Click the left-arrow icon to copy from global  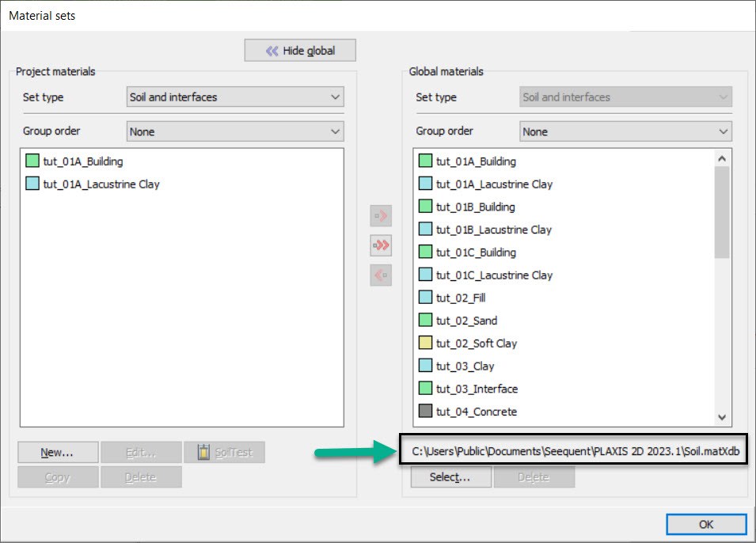point(381,276)
